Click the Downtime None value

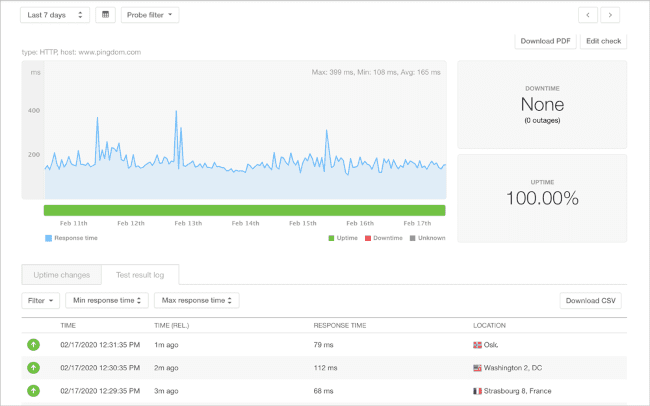pos(542,104)
